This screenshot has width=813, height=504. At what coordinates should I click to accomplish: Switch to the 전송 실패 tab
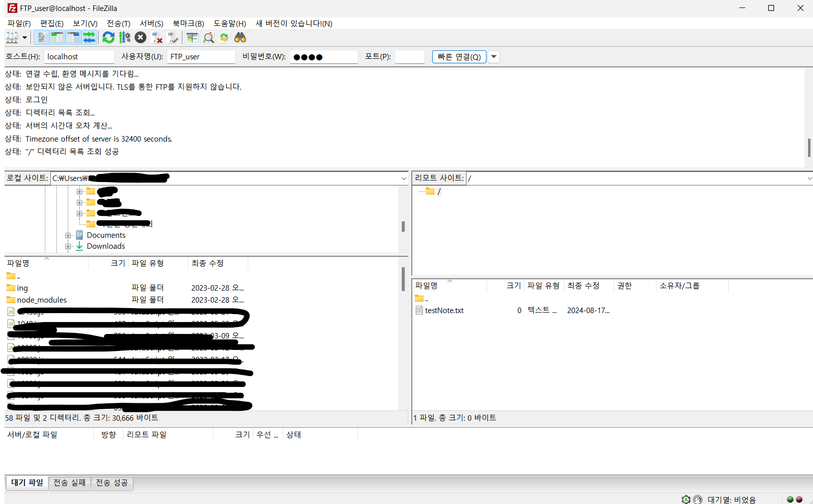pos(70,483)
